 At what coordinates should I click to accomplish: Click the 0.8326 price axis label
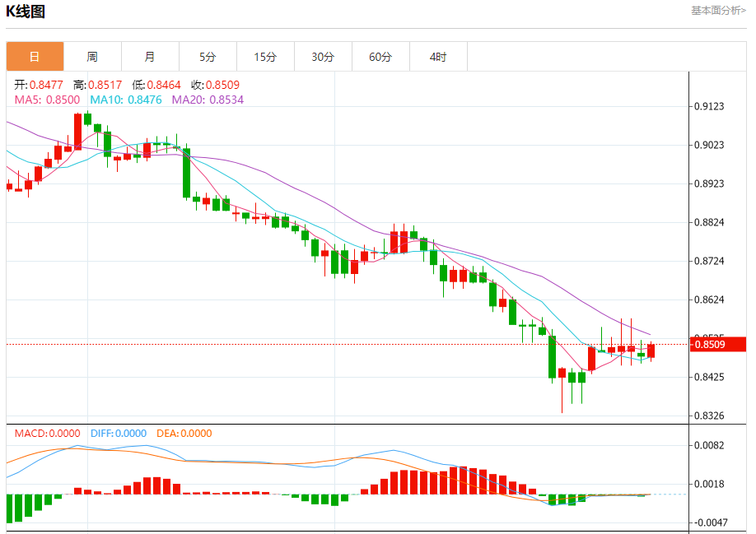[709, 416]
